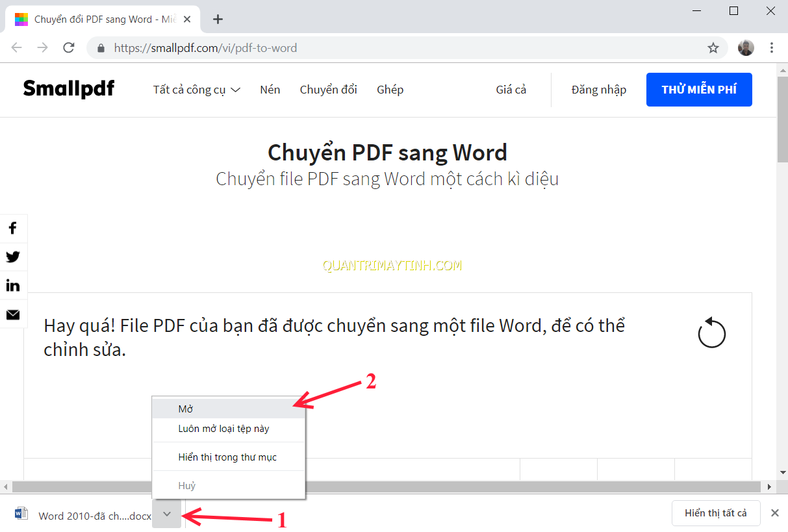Toggle download item options chevron
788x532 pixels.
[x=167, y=514]
